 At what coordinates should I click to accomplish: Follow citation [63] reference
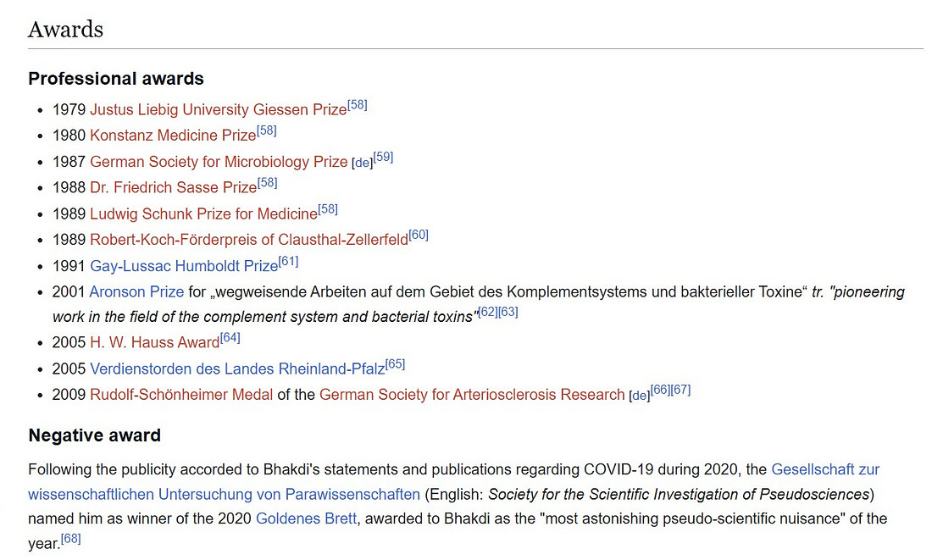pyautogui.click(x=508, y=312)
